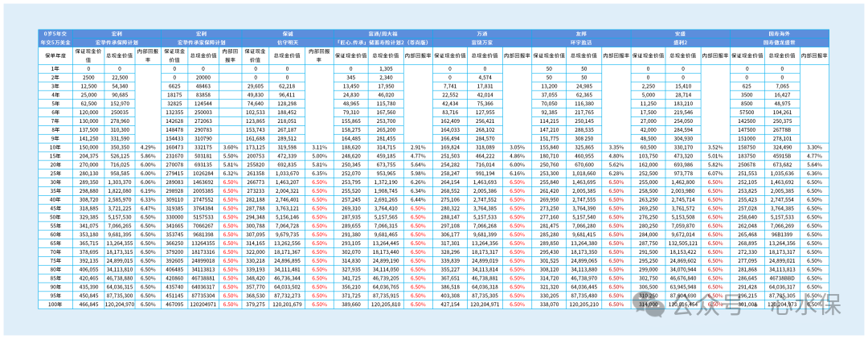Click the '100年' row label
The width and height of the screenshot is (868, 339).
(x=55, y=304)
